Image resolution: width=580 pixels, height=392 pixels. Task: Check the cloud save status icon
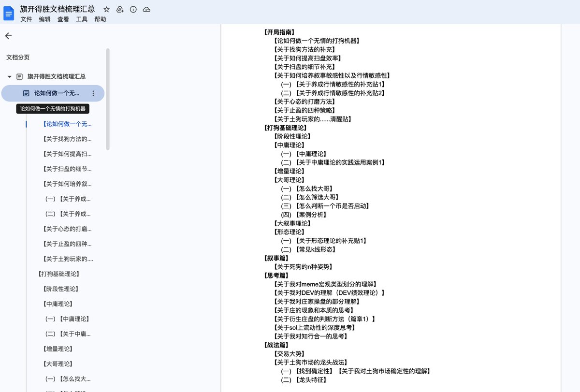point(146,9)
